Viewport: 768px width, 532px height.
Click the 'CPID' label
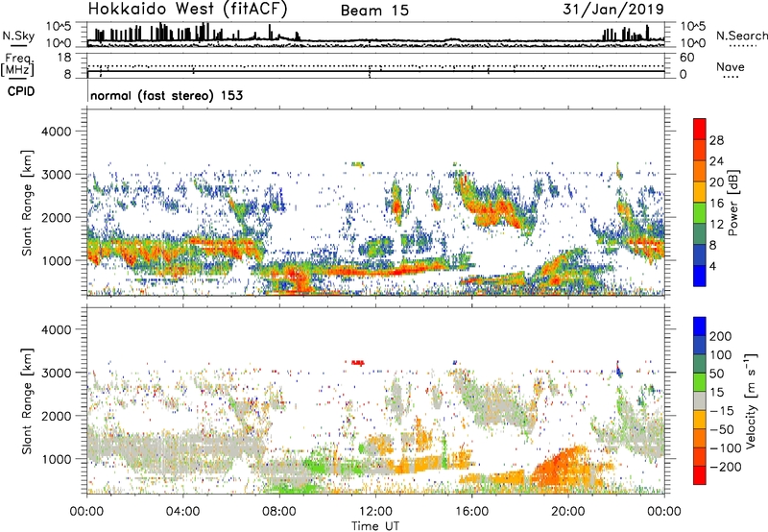[x=21, y=91]
